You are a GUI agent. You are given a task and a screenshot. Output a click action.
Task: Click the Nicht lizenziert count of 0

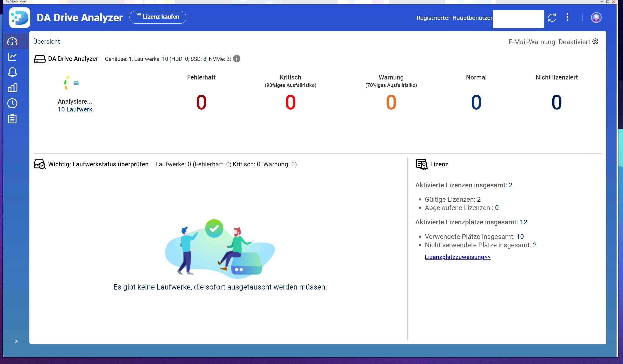tap(557, 102)
